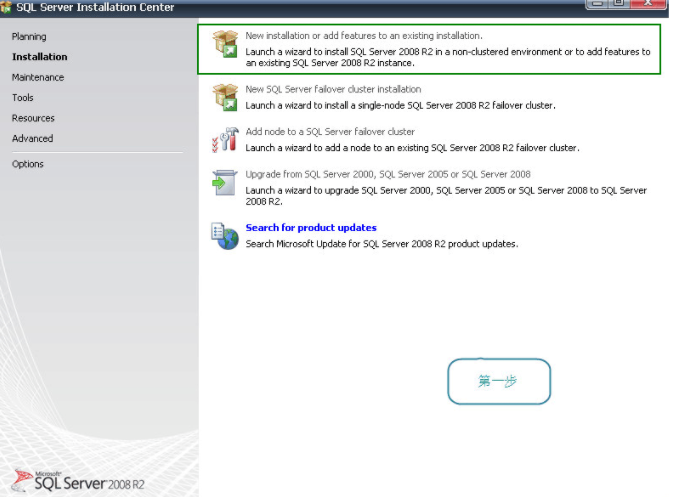Open Upgrade from SQL Server 2000, 2005 or 2008
The height and width of the screenshot is (497, 678).
[x=388, y=174]
